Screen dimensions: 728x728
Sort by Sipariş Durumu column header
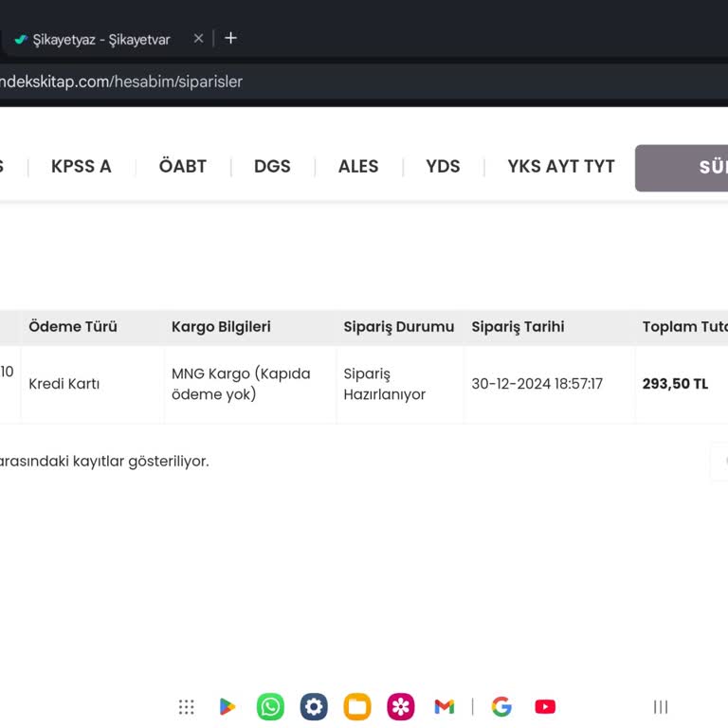pyautogui.click(x=399, y=327)
